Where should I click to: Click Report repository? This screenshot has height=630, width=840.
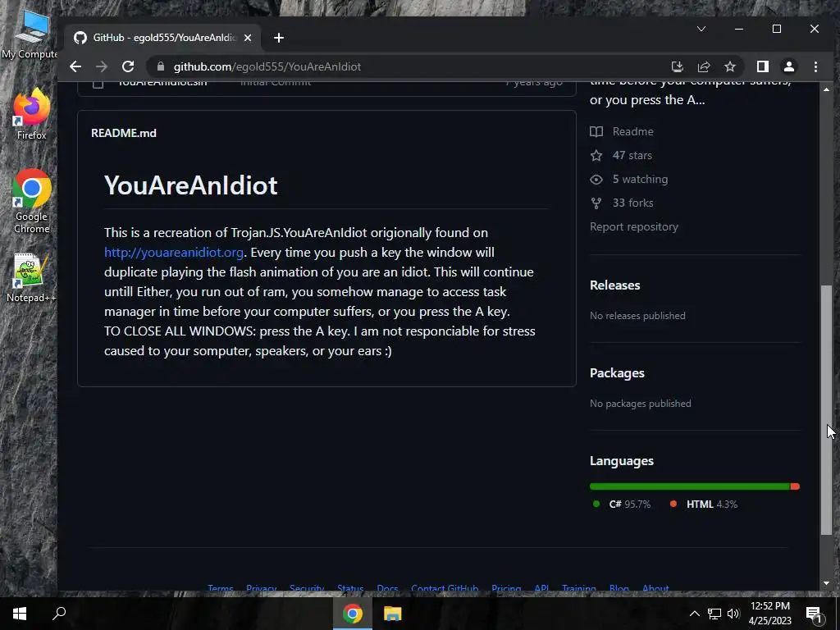(x=634, y=226)
